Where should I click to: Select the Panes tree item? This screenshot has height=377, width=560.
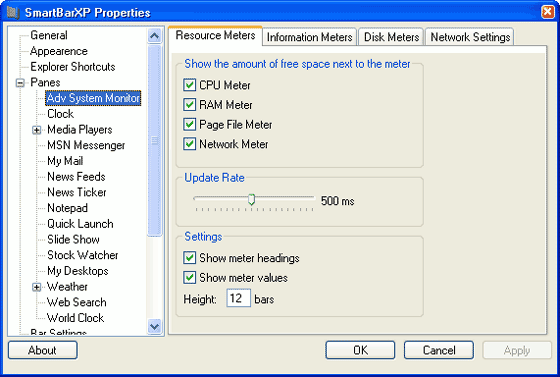point(45,82)
